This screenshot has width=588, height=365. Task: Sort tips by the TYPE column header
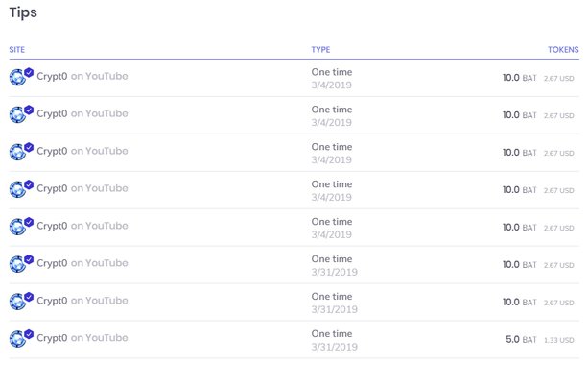pos(320,50)
